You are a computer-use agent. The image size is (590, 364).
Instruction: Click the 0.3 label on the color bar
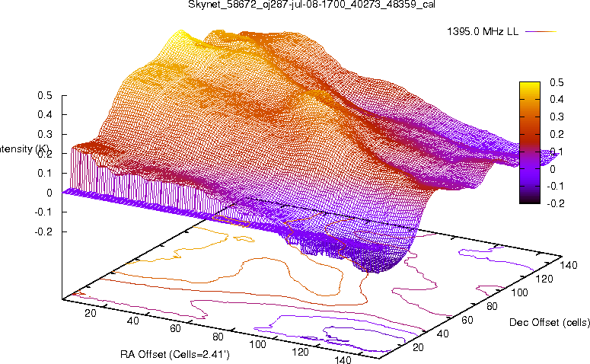point(557,117)
